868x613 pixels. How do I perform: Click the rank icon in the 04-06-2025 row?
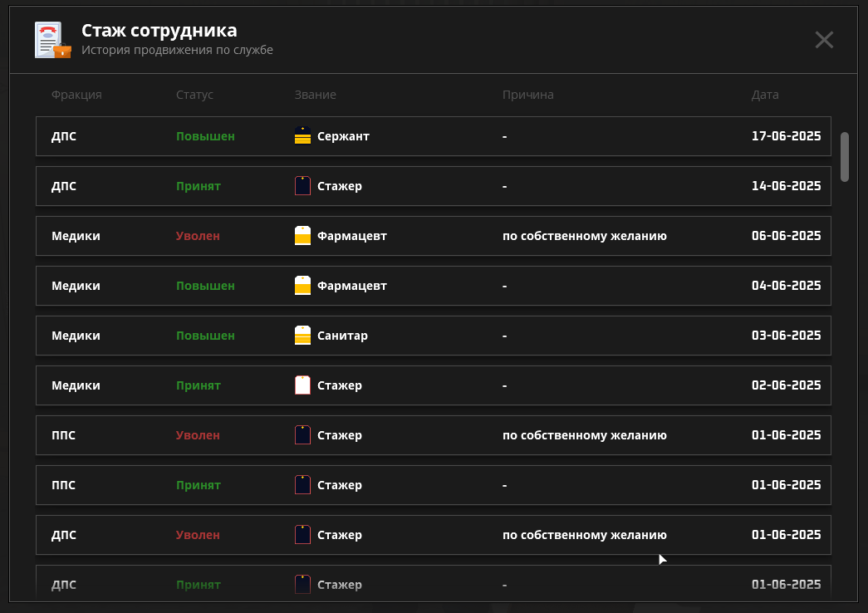(x=302, y=286)
